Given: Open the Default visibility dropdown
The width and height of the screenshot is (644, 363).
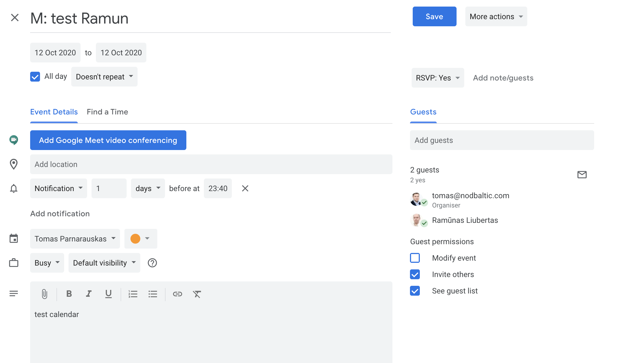Looking at the screenshot, I should tap(104, 263).
